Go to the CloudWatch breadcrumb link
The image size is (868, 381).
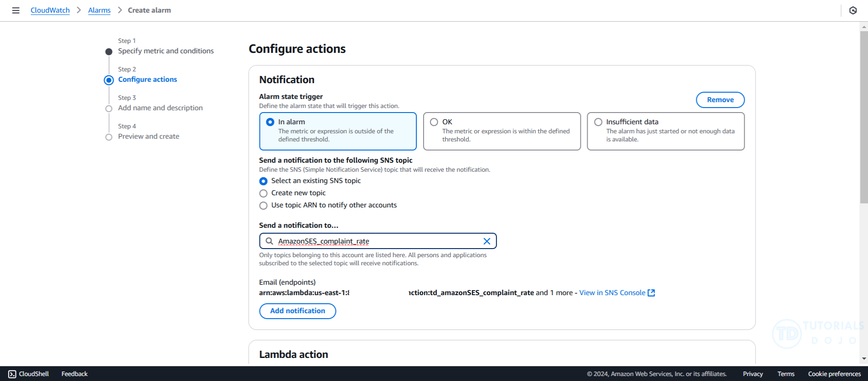tap(50, 10)
